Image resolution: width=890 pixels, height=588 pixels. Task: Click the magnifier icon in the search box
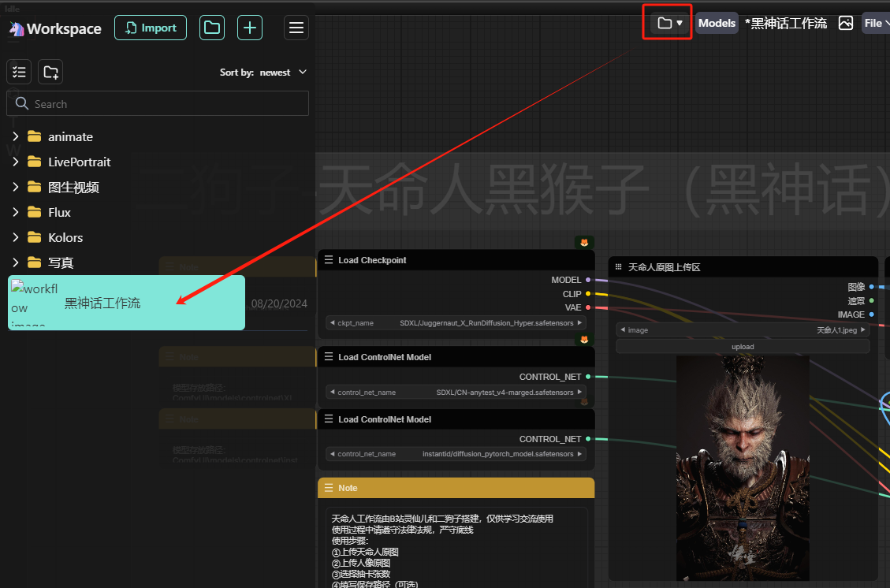point(22,103)
